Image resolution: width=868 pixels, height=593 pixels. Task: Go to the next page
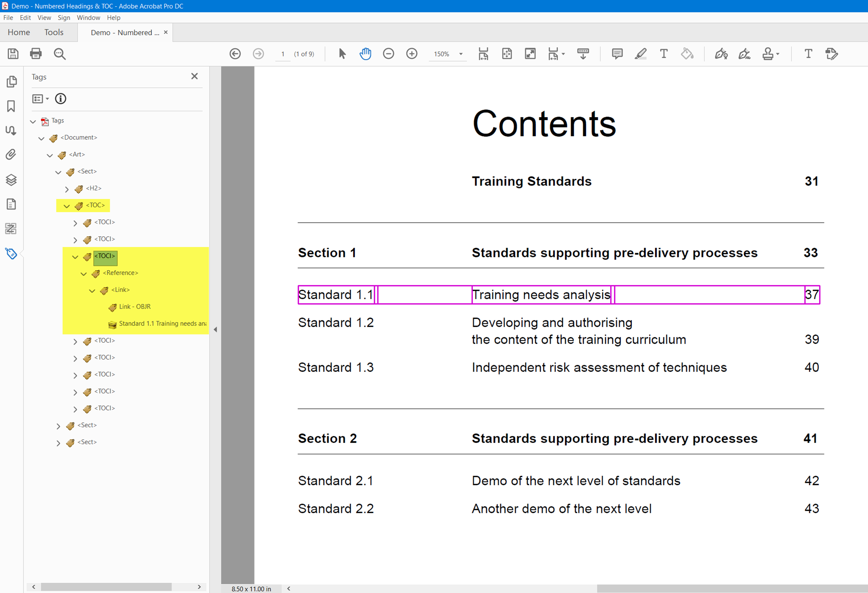(x=258, y=54)
